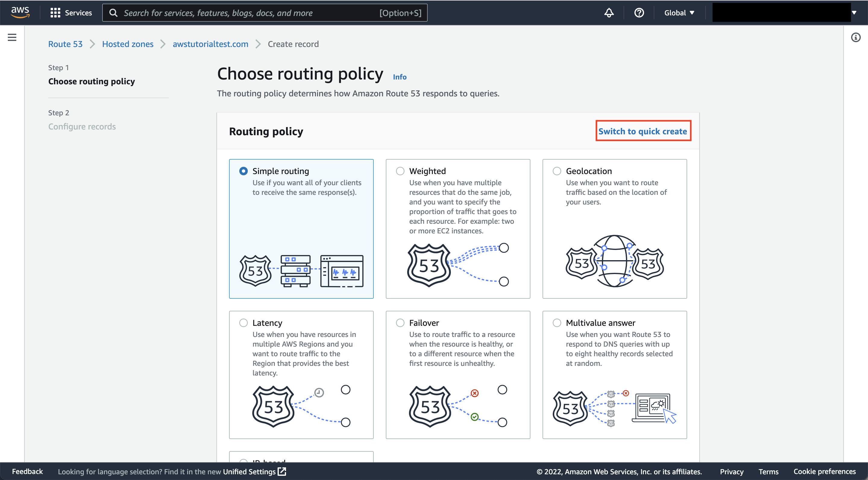Viewport: 868px width, 480px height.
Task: Go to Hosted zones breadcrumb
Action: click(127, 44)
